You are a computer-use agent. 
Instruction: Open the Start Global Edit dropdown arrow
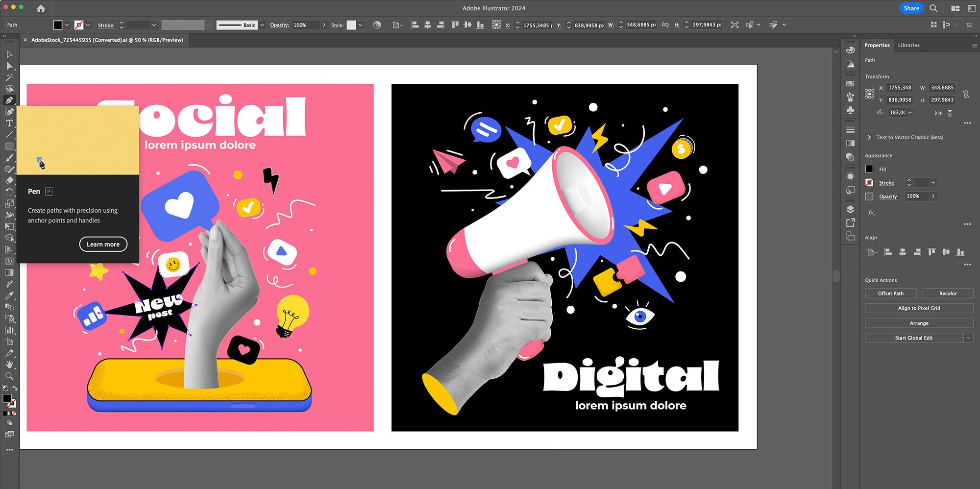968,338
